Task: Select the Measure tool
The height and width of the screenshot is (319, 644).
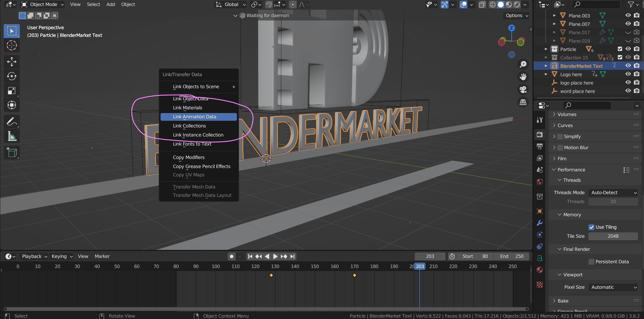Action: click(12, 136)
